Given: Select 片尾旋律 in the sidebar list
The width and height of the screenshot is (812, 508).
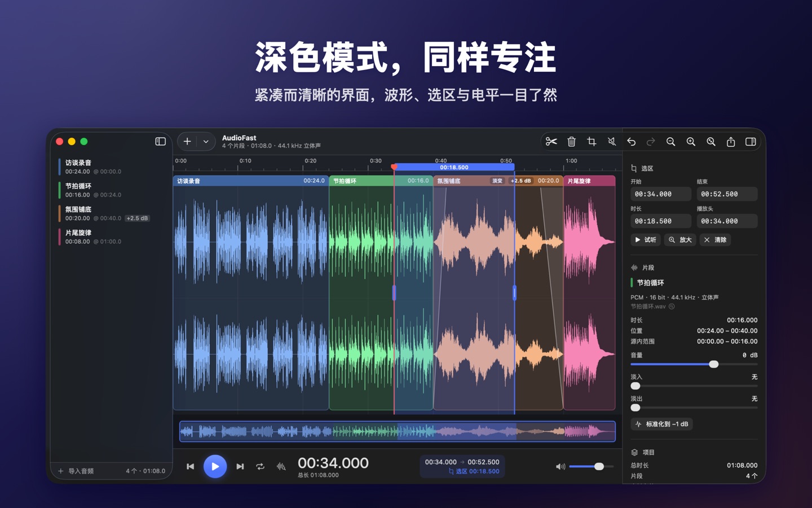Looking at the screenshot, I should point(112,237).
